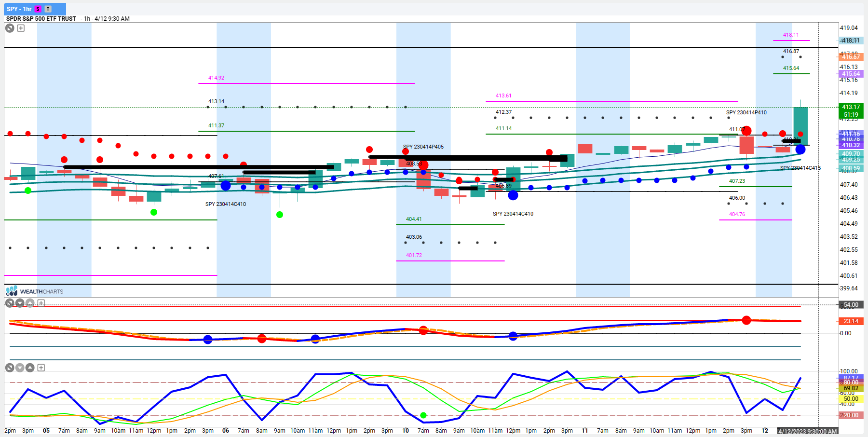Click the red 20.00 oscillator level tag

click(851, 415)
